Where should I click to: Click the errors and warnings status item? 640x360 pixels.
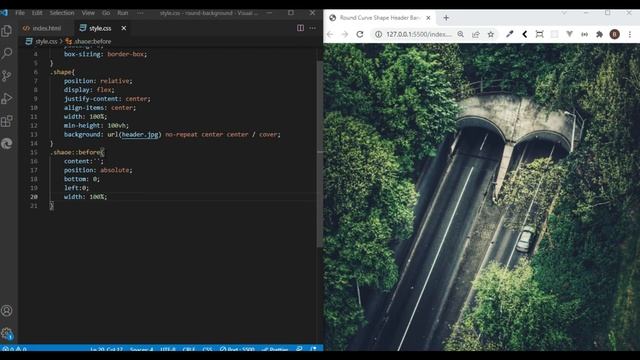coord(14,349)
